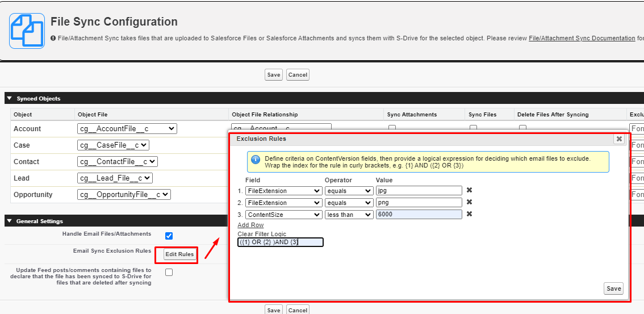Remove rule 2 using the X icon
This screenshot has height=314, width=644.
pyautogui.click(x=469, y=202)
